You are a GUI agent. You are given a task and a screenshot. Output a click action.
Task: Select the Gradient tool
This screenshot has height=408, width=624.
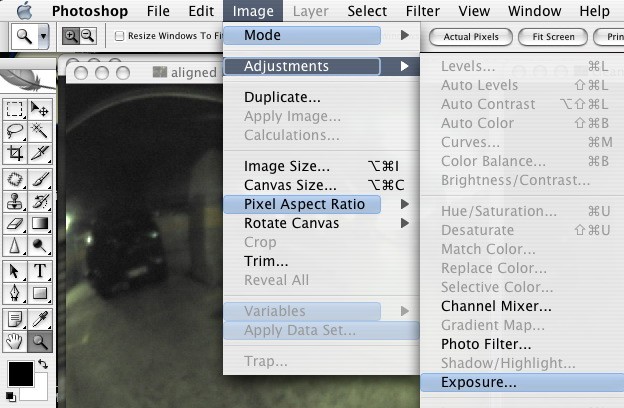[40, 223]
